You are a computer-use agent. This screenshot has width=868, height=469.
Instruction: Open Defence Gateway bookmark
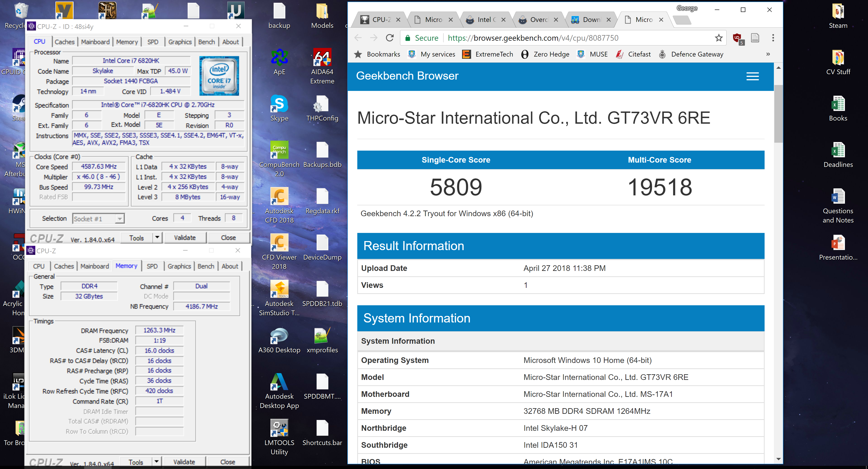pyautogui.click(x=691, y=54)
